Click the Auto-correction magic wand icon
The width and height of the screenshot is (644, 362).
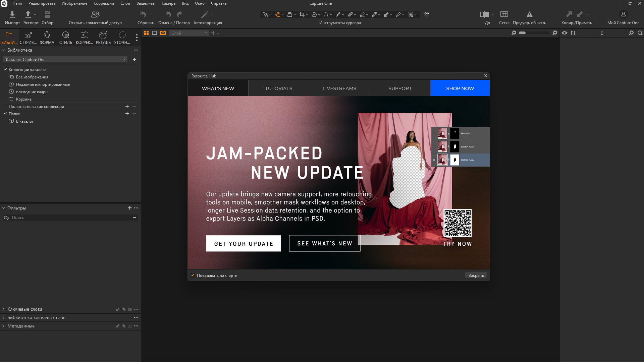coord(205,14)
